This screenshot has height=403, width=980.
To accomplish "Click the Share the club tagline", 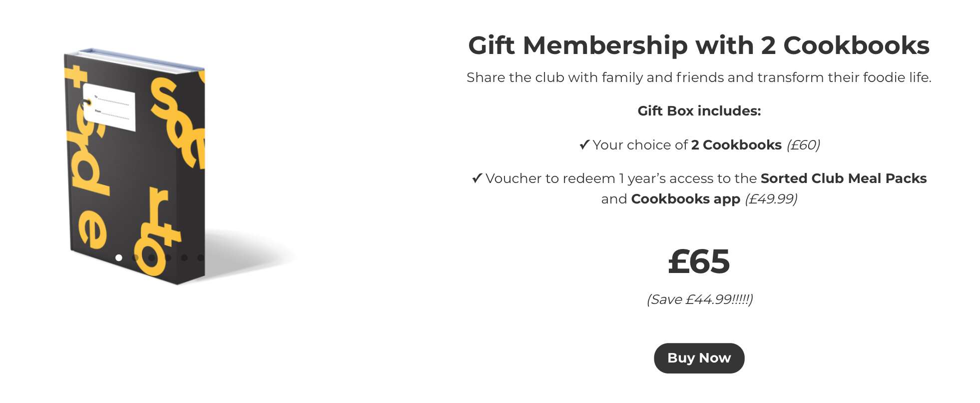I will [x=699, y=77].
